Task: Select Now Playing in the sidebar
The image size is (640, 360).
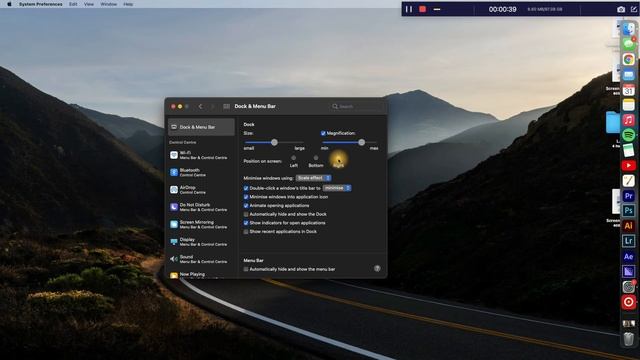Action: 201,275
